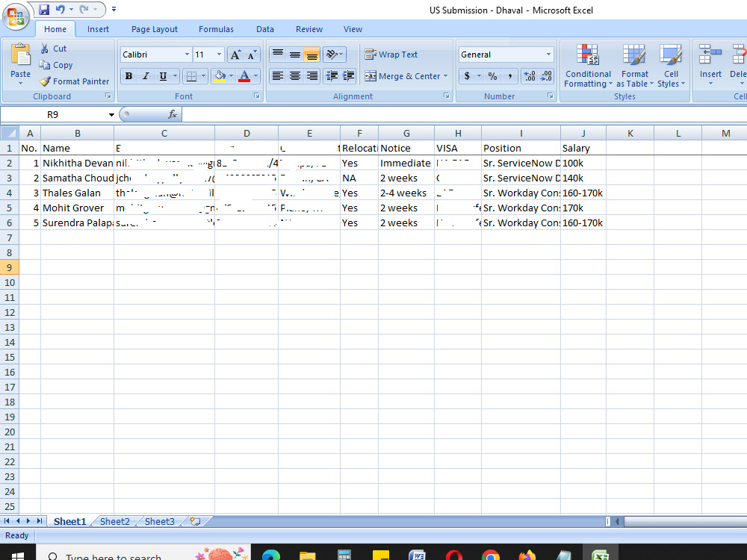
Task: Click the Paste clipboard icon
Action: coord(20,55)
